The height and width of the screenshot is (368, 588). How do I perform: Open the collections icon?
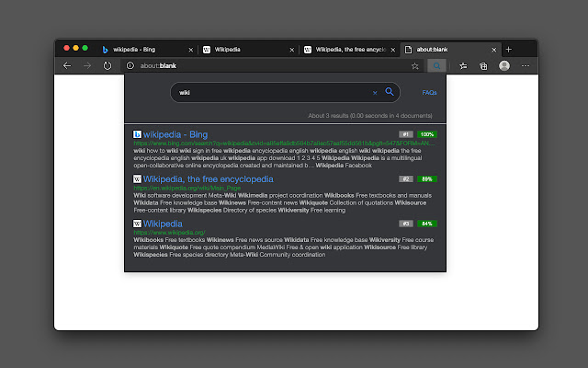(484, 66)
